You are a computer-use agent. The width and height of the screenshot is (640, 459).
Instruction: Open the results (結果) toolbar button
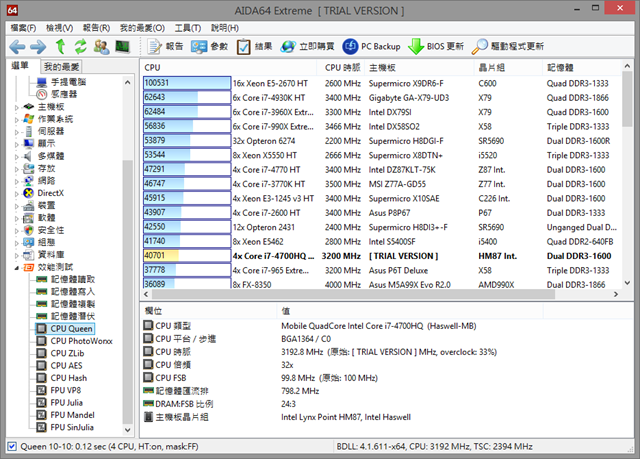tap(254, 47)
